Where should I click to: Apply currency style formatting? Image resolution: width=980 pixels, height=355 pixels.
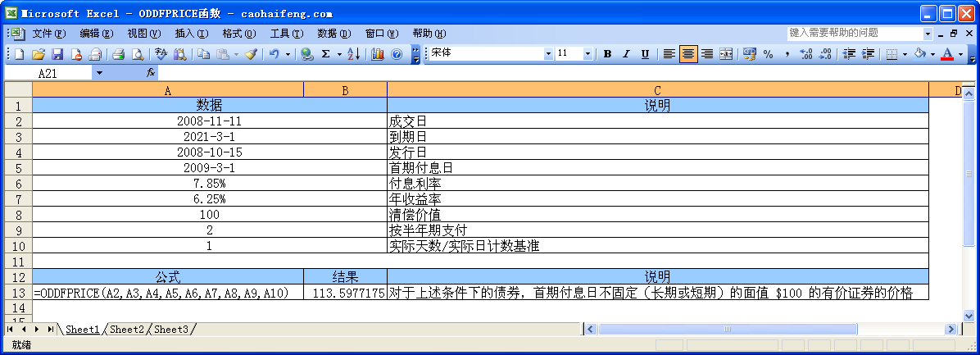(x=749, y=54)
